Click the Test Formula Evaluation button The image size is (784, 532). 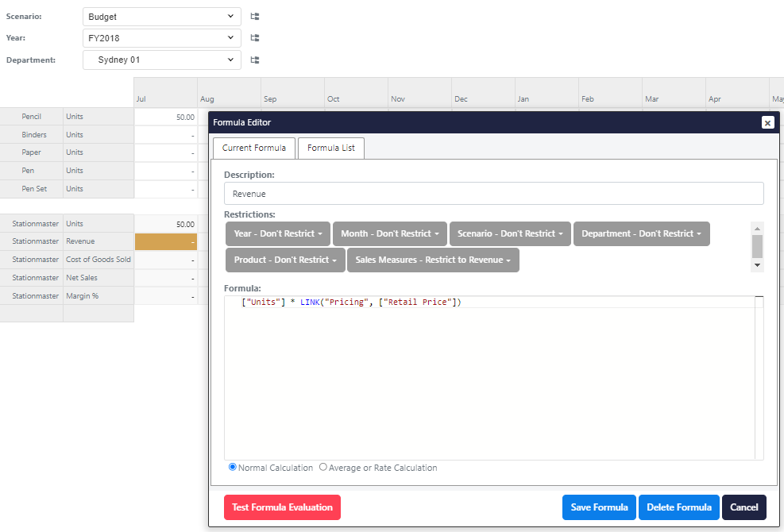point(282,507)
